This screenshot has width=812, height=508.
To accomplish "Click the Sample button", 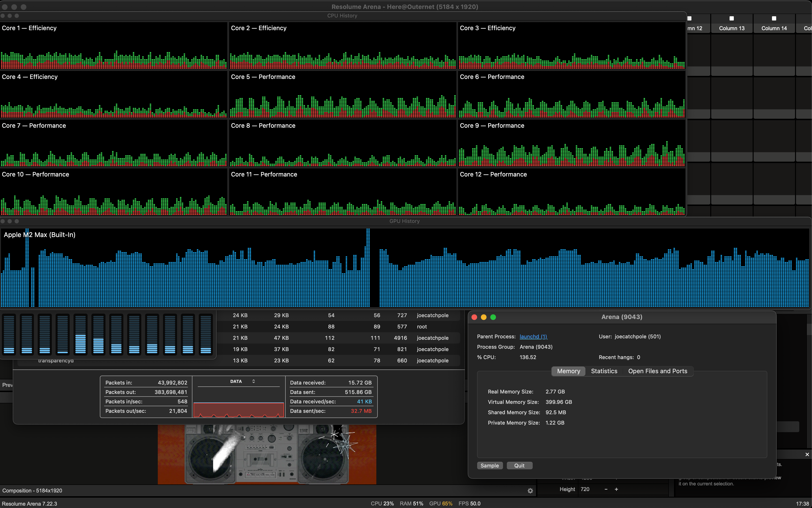I will (x=489, y=466).
